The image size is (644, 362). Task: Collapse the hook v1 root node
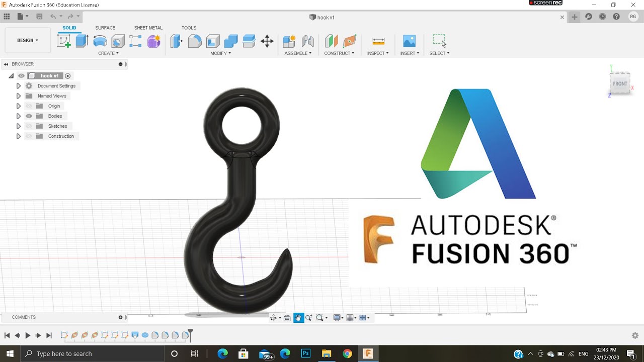pos(11,76)
